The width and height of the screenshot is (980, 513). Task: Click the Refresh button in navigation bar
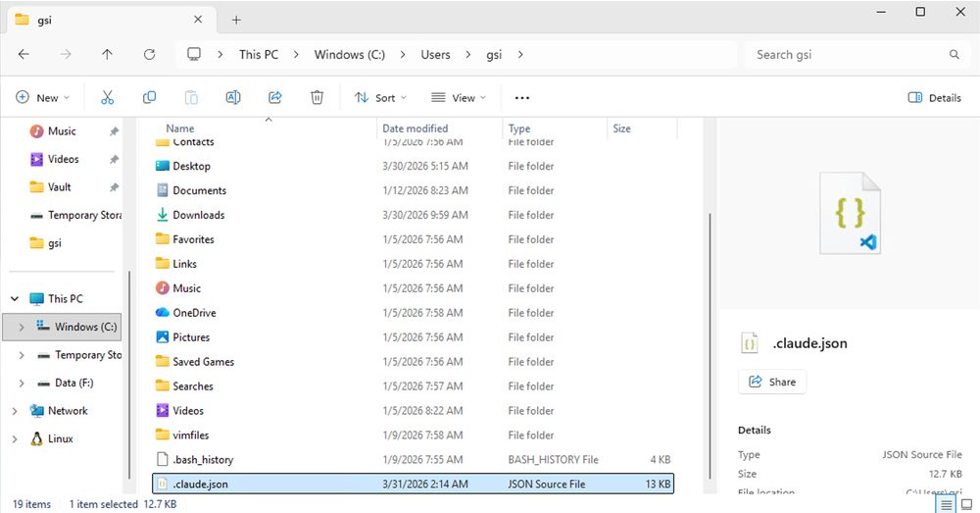[149, 55]
